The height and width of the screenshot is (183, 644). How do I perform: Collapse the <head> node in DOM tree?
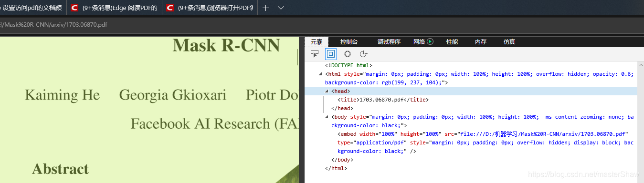[x=327, y=91]
